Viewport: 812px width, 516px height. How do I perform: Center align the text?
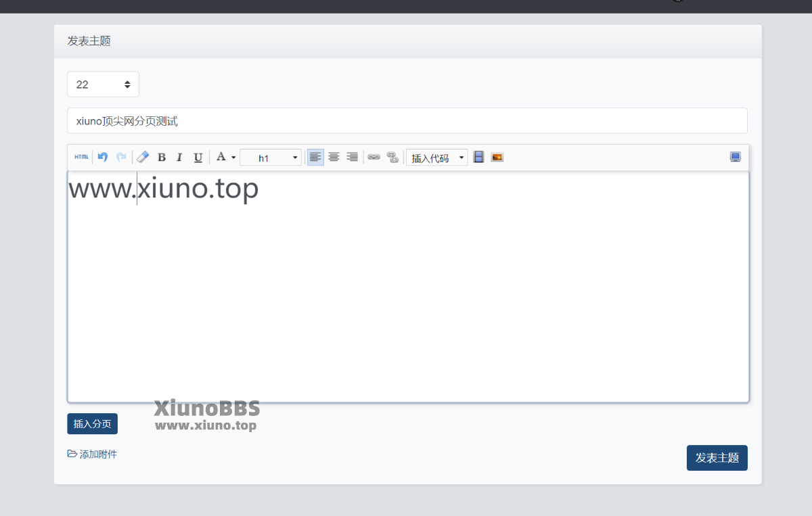pyautogui.click(x=334, y=158)
